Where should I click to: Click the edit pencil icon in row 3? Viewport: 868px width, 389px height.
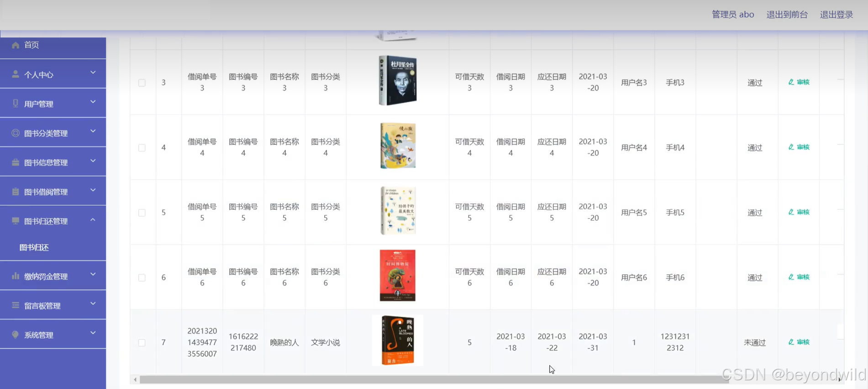[791, 82]
